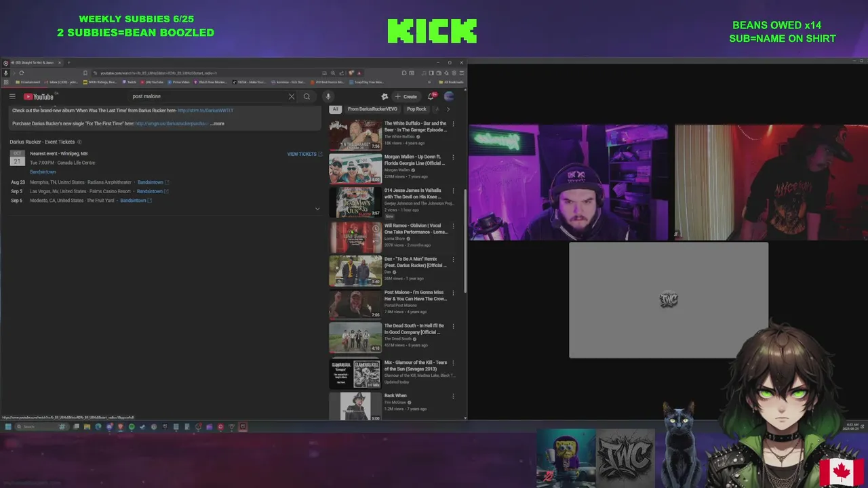Click the 'Back When' video title
The height and width of the screenshot is (488, 868).
[395, 396]
